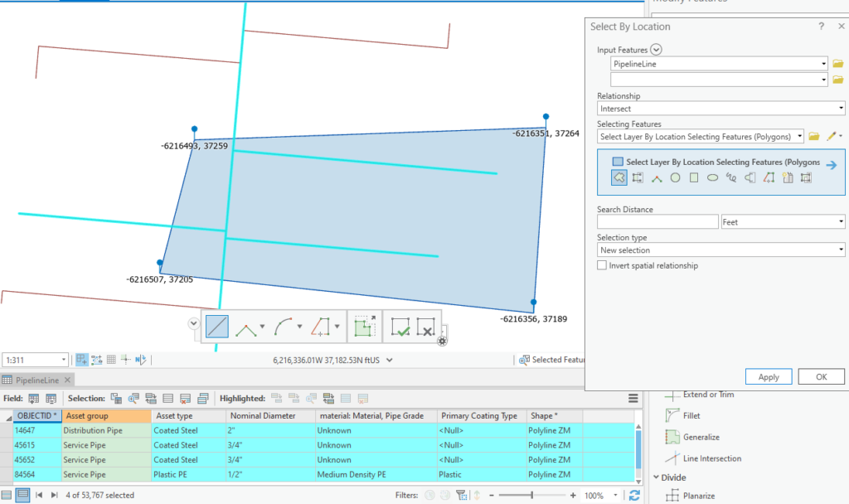Viewport: 849px width, 504px height.
Task: Toggle Show all records view button
Action: tap(7, 495)
